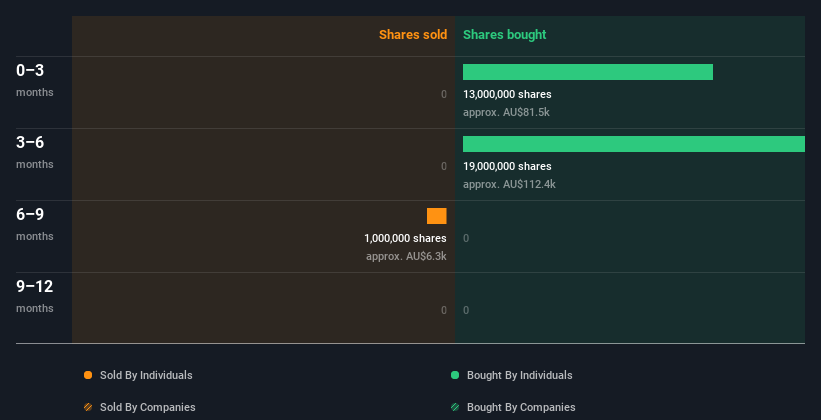Toggle the Sold By Companies legend label
Image resolution: width=821 pixels, height=420 pixels.
148,407
